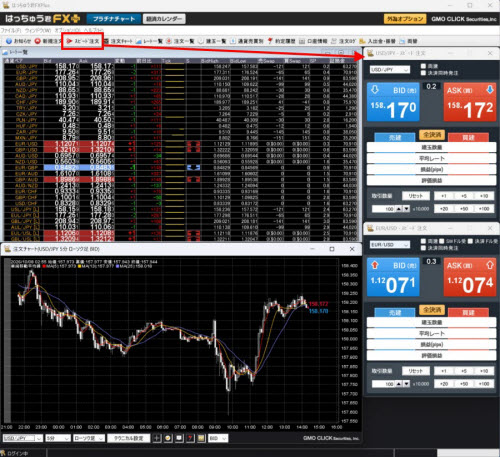This screenshot has height=457, width=500.
Task: Toggle the rightmost checkbox in EUR/USD panel's top row
Action: [470, 241]
